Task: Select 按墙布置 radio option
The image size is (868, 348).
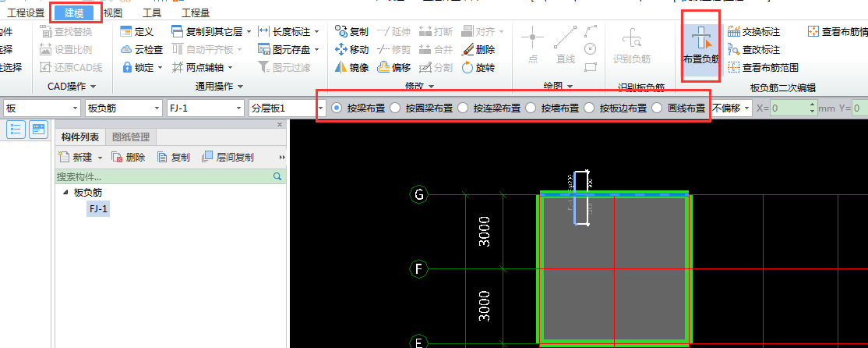Action: (x=531, y=108)
